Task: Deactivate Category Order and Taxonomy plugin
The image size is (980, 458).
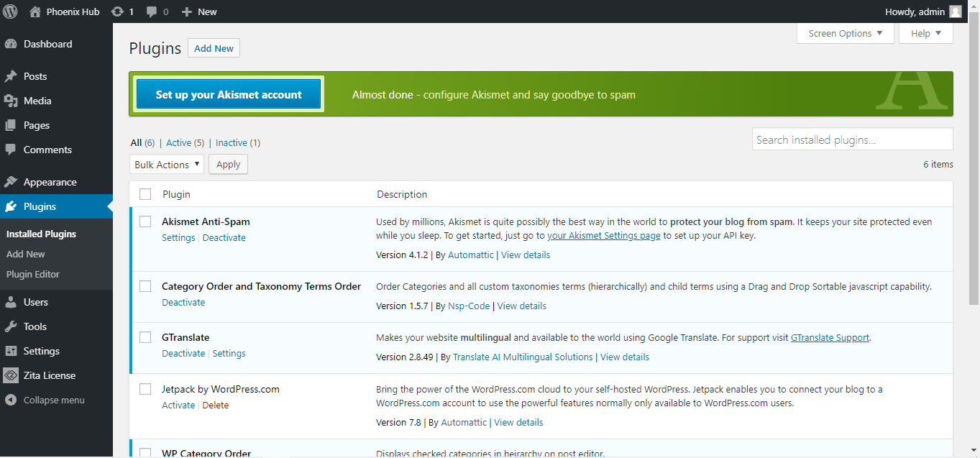Action: [183, 303]
